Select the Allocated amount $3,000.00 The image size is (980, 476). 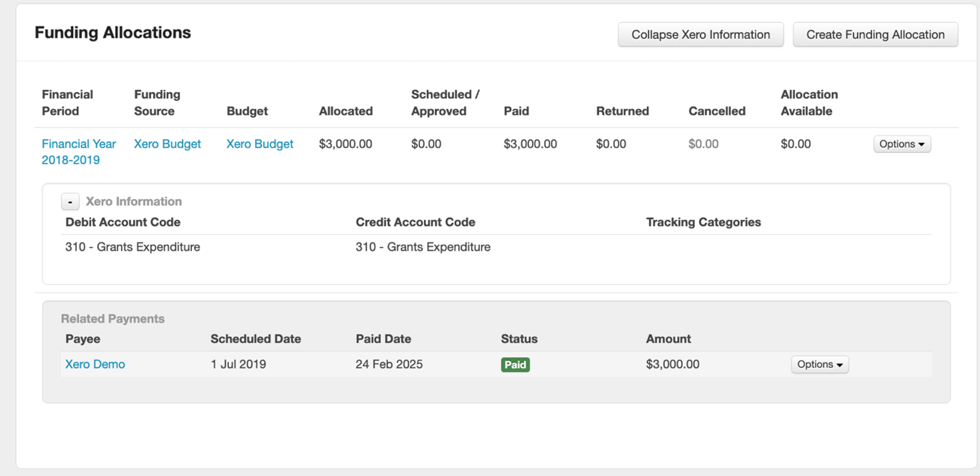(345, 144)
